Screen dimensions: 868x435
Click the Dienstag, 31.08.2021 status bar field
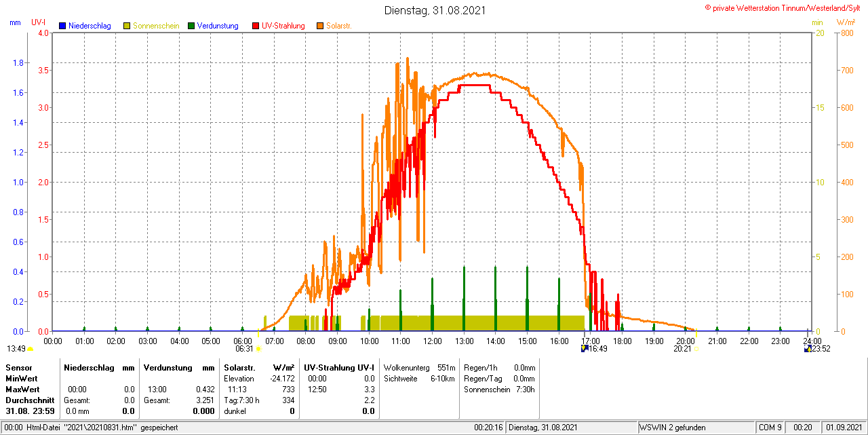[x=572, y=428]
